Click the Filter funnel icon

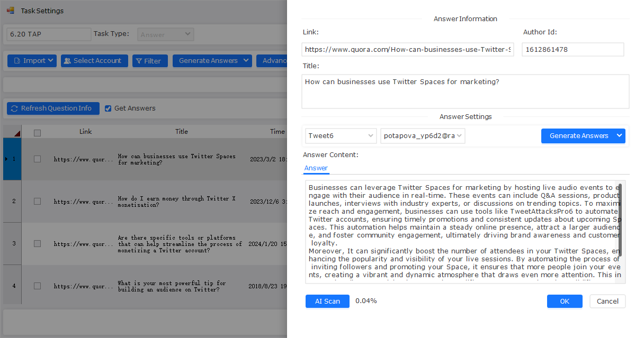(x=139, y=61)
